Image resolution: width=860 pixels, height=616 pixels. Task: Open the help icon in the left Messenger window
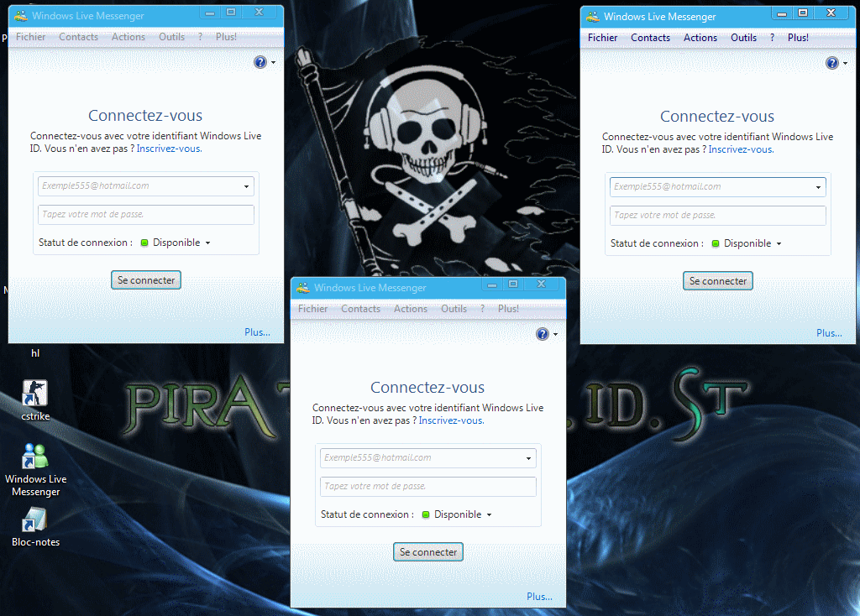[260, 62]
